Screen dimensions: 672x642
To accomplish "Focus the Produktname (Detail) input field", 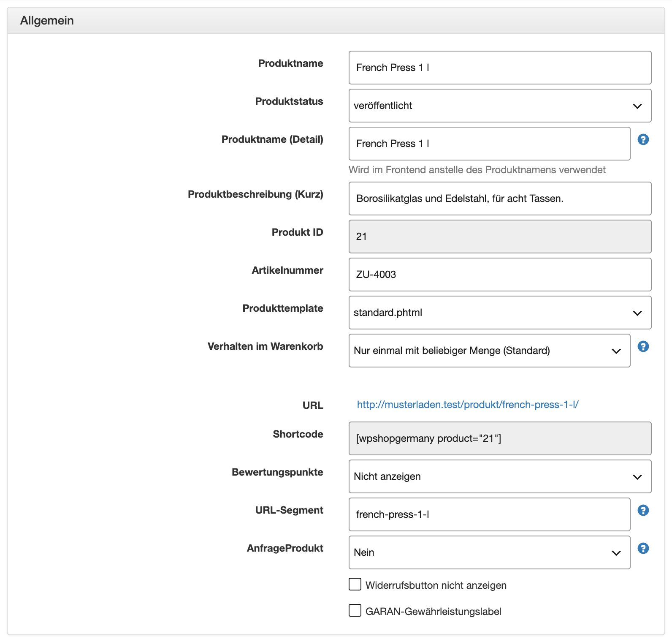I will click(489, 144).
